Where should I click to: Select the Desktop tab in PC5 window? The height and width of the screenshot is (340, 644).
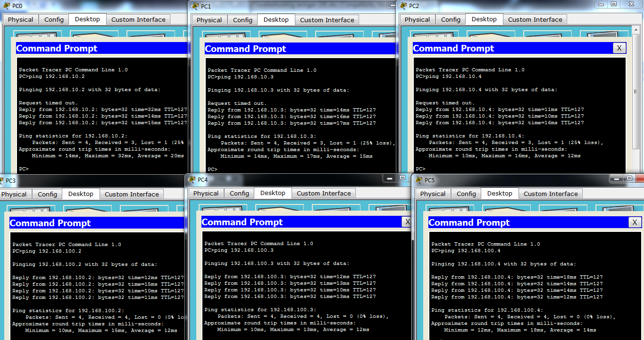(x=500, y=194)
